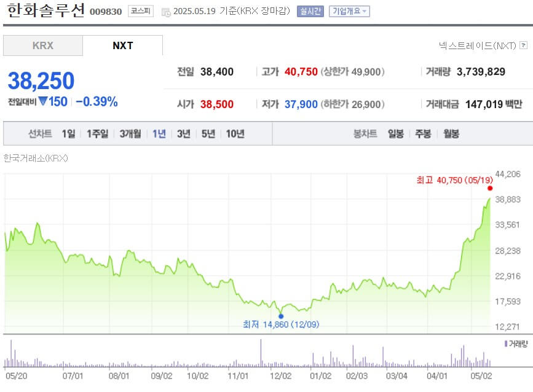Screen dimensions: 533x392
Task: Select the 3년 line chart period
Action: coord(184,133)
